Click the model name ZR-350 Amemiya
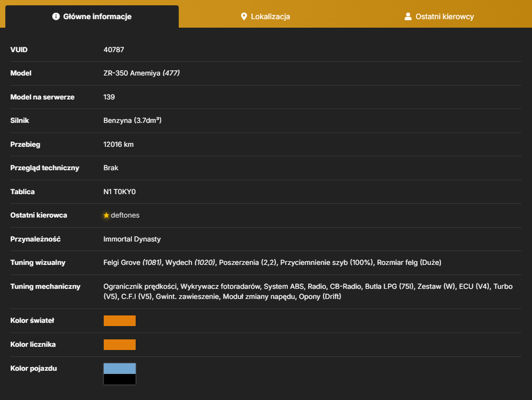This screenshot has height=400, width=532. [x=132, y=73]
